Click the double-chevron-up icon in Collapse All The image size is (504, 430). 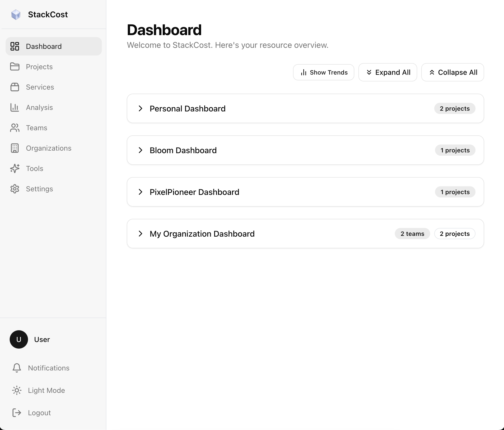tap(432, 73)
